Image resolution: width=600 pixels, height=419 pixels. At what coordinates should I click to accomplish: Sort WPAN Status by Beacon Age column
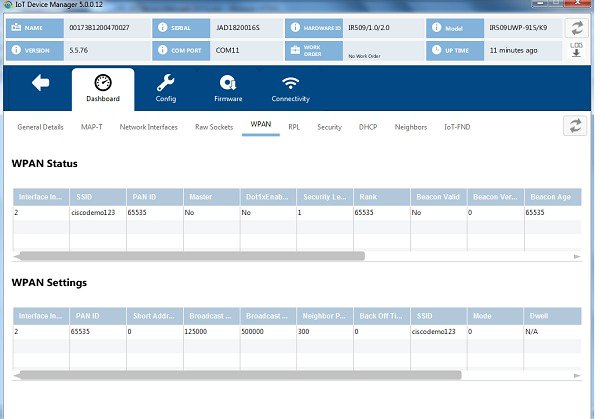[553, 197]
